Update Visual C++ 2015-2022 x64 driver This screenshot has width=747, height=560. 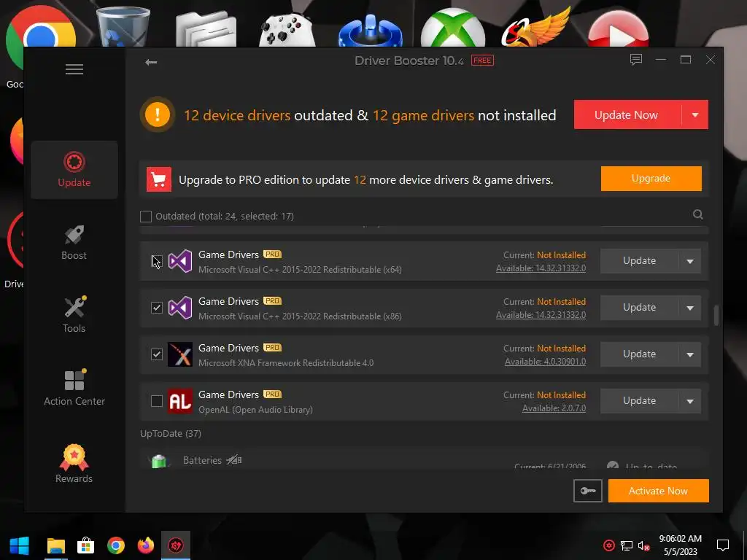coord(639,261)
